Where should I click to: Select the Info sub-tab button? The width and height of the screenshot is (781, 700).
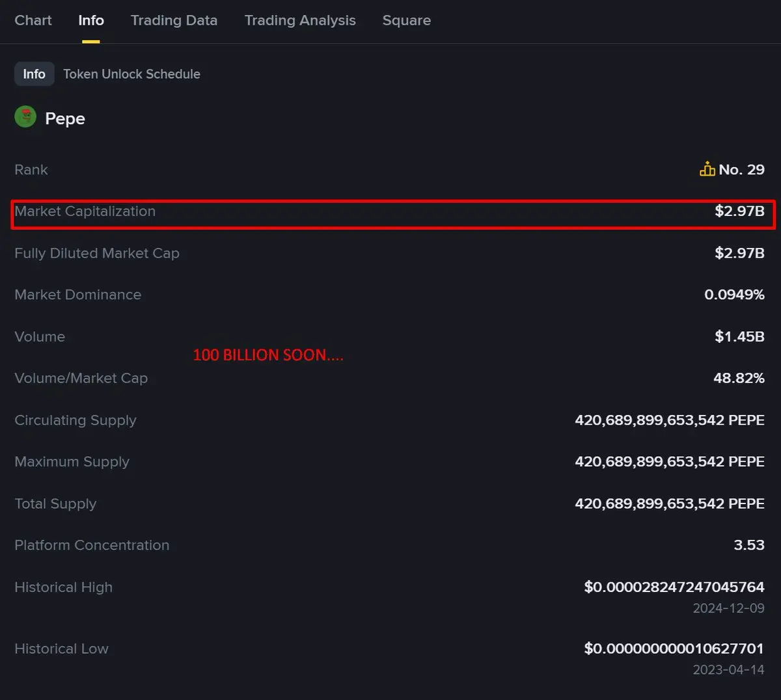[34, 74]
